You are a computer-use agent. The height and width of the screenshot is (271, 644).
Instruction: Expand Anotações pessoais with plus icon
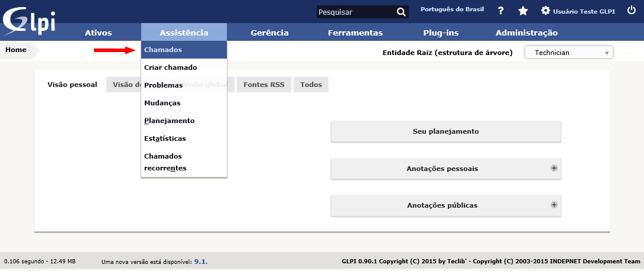[554, 168]
